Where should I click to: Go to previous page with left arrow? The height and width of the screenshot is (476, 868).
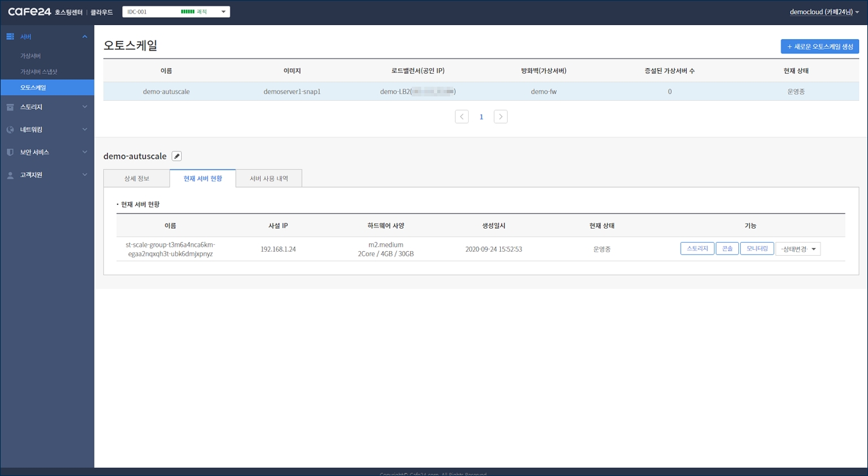(462, 117)
